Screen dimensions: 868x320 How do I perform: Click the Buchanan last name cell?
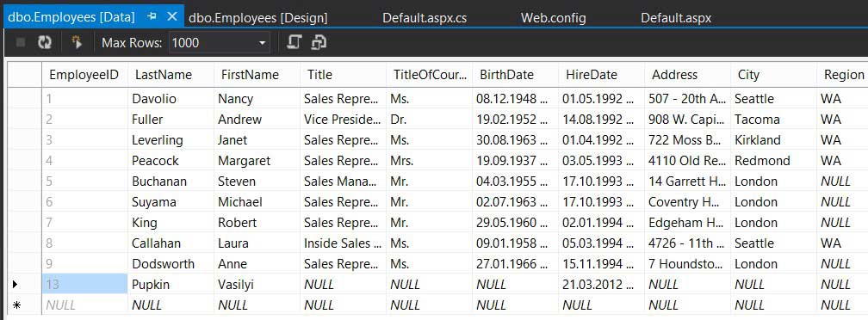pyautogui.click(x=171, y=182)
